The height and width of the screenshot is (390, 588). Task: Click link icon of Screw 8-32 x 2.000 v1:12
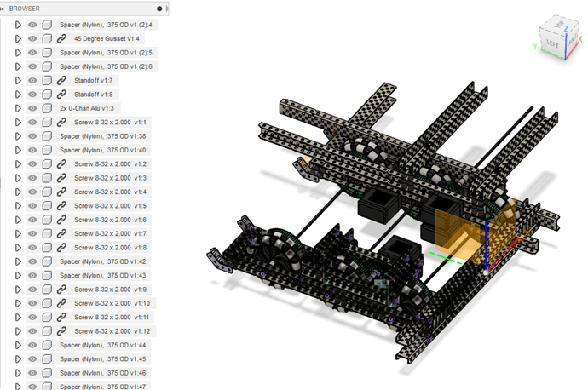[x=61, y=330]
